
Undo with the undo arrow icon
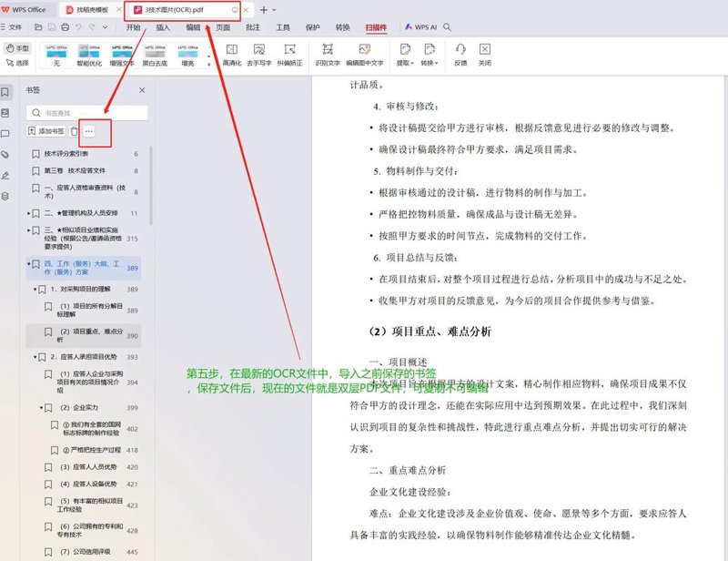point(78,27)
